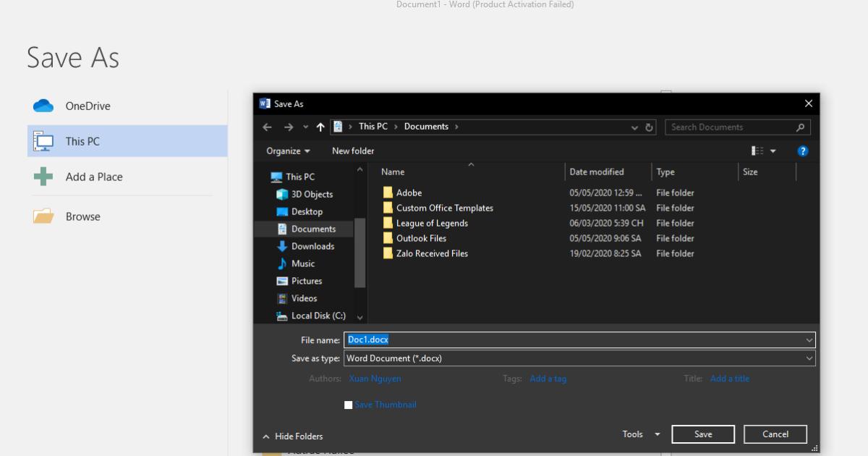868x456 pixels.
Task: Click the up arrow navigation icon
Action: 320,127
